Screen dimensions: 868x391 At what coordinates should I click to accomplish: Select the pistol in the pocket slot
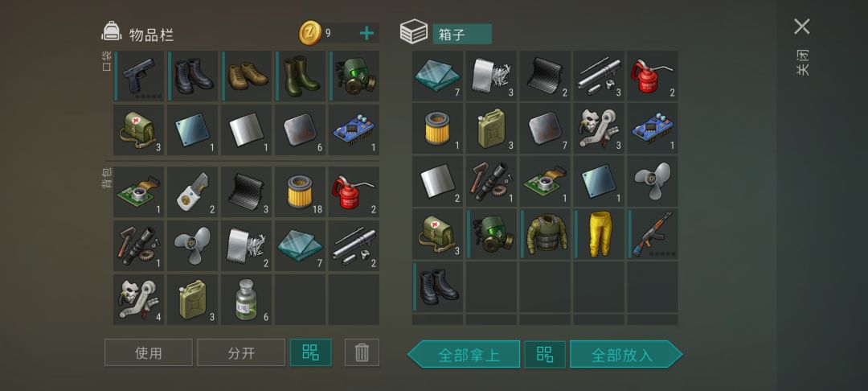pyautogui.click(x=139, y=76)
